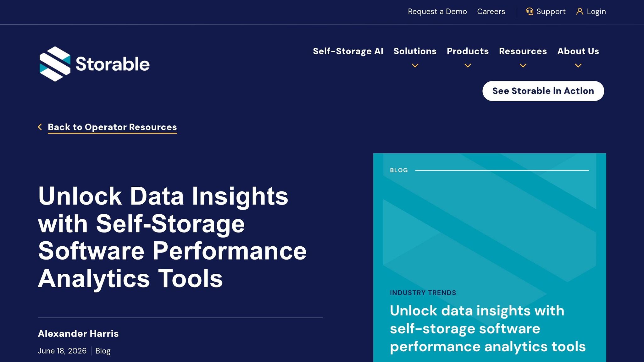The width and height of the screenshot is (644, 362).
Task: Click the INDUSTRY TRENDS label on image
Action: pyautogui.click(x=423, y=293)
